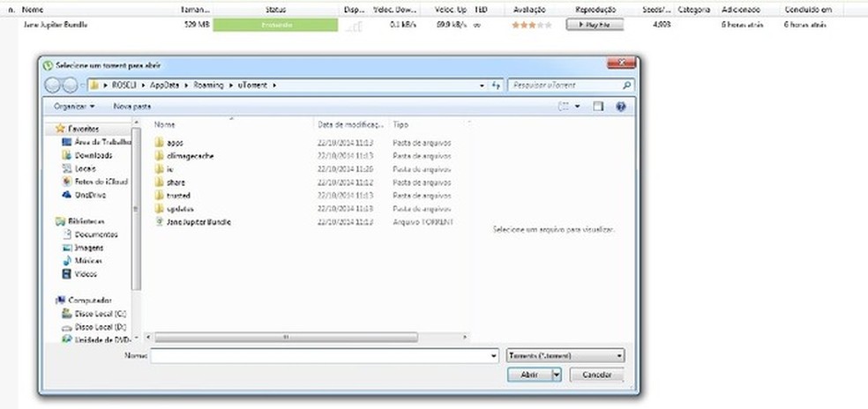Click the navigation pane vertical scrollbar
The width and height of the screenshot is (868, 409).
[x=136, y=211]
